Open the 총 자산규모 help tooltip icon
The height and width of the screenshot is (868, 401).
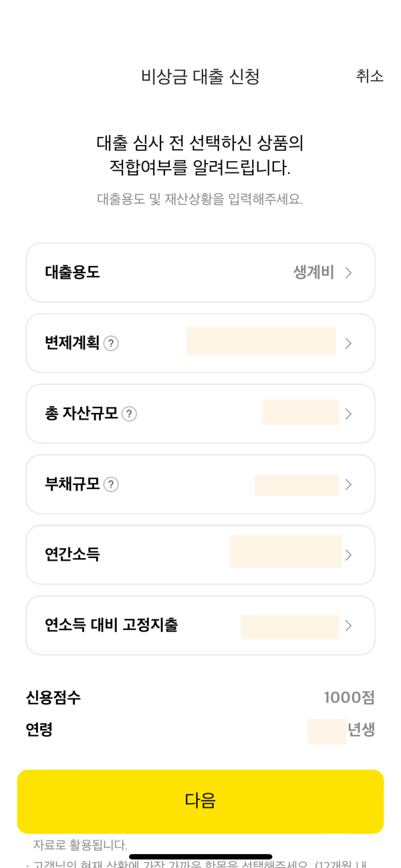point(129,414)
